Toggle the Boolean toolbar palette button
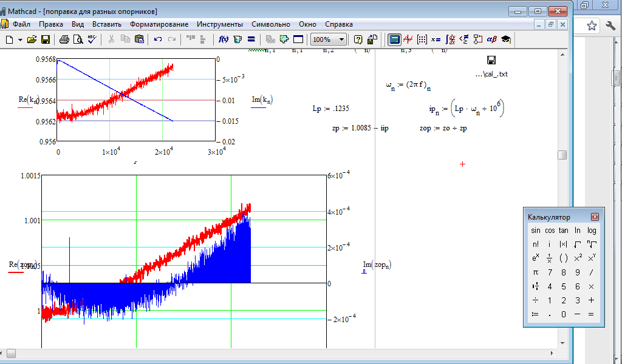622x364 pixels. (x=463, y=39)
